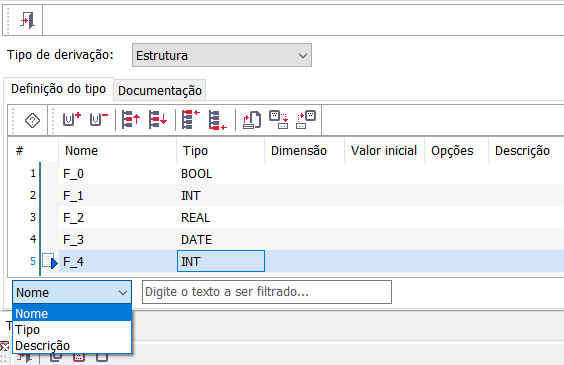Click the import structure icon with up arrow

(x=306, y=120)
